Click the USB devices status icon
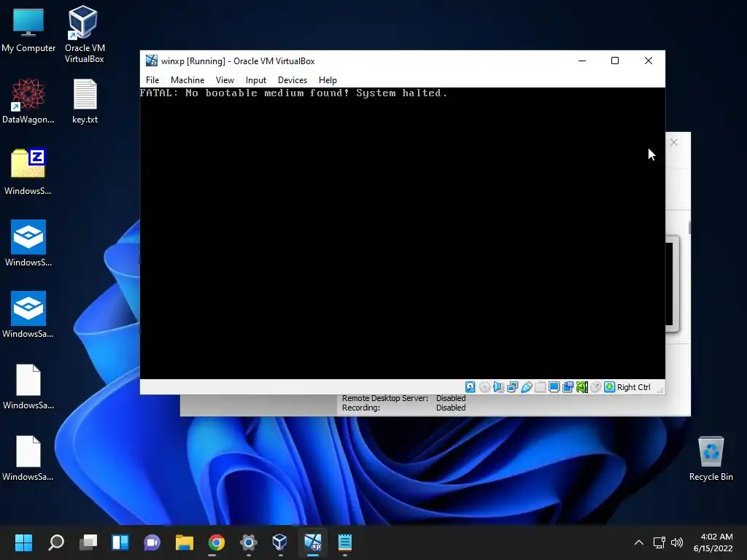Screen dimensions: 747x560 pyautogui.click(x=527, y=387)
